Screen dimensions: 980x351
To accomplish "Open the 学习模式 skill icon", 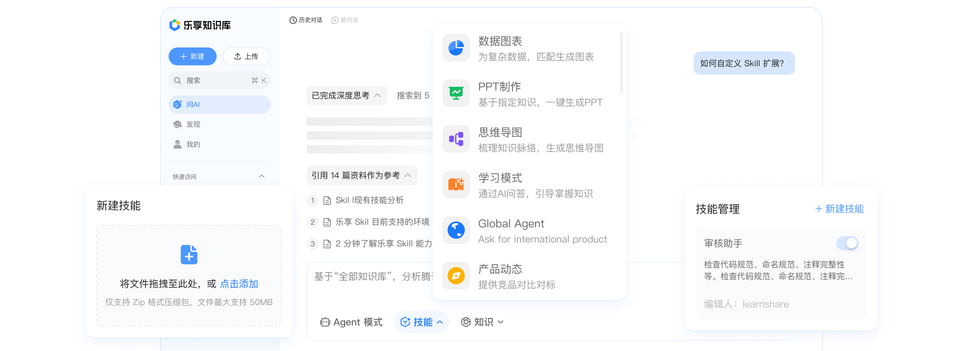I will click(x=456, y=185).
